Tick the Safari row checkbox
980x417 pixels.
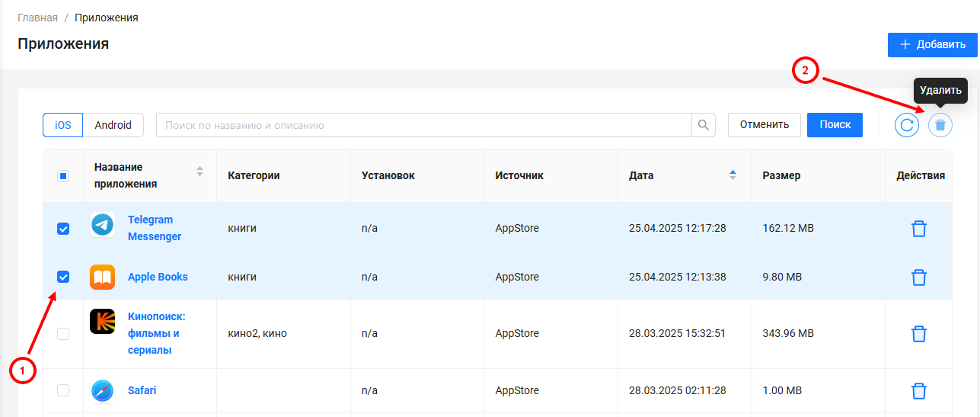tap(63, 390)
